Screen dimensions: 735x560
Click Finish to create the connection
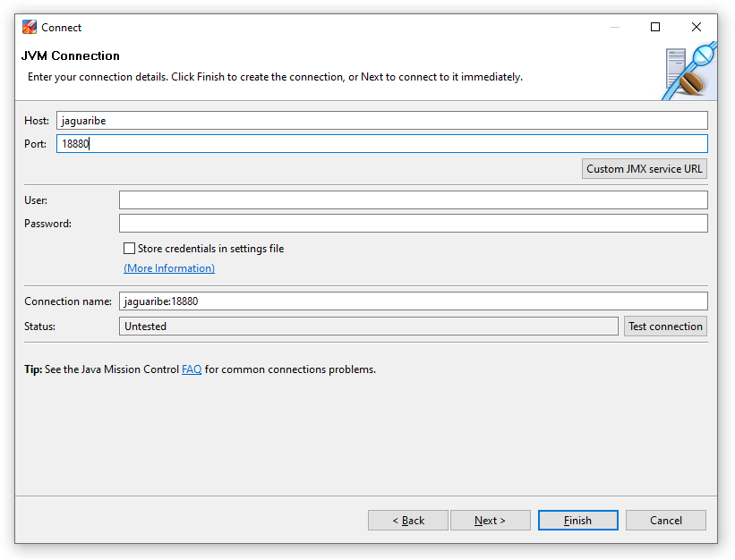[x=577, y=520]
